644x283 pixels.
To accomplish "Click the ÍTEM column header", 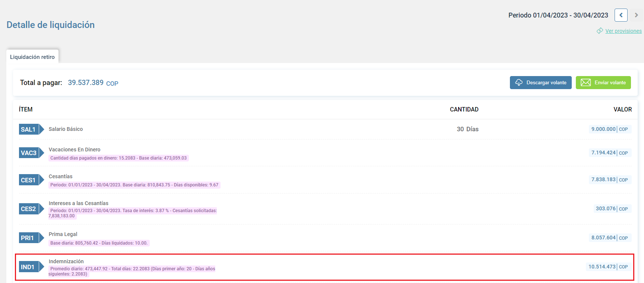I will point(26,109).
